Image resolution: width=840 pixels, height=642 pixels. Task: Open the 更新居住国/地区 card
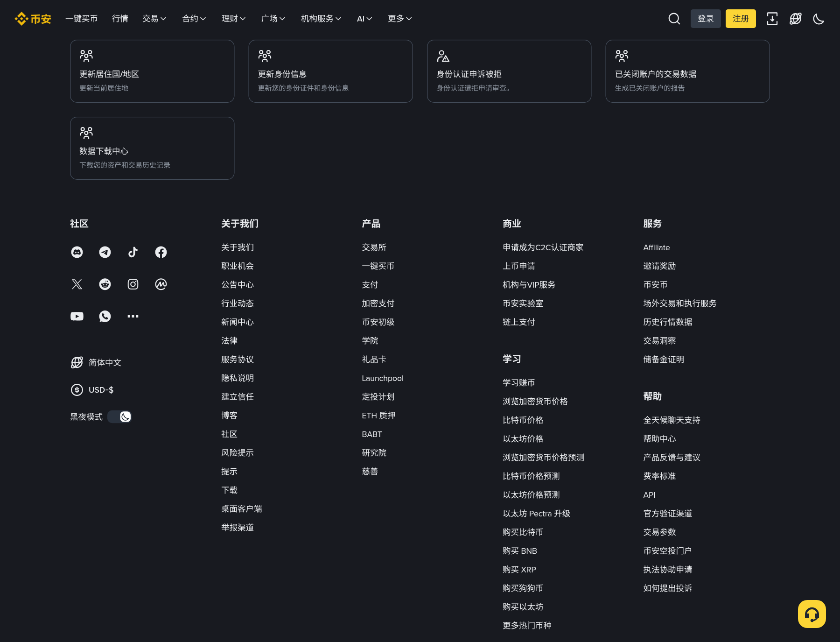click(x=152, y=71)
